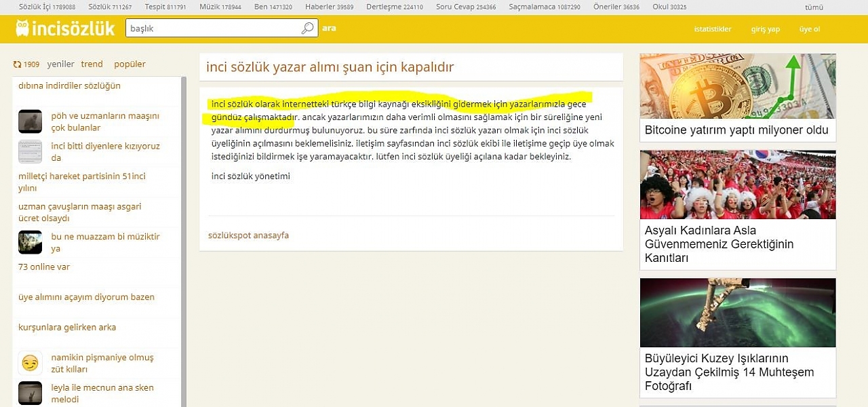Open avatar beside 'pöh ve uzmanların maaşını'
Image resolution: width=868 pixels, height=407 pixels.
pos(31,121)
